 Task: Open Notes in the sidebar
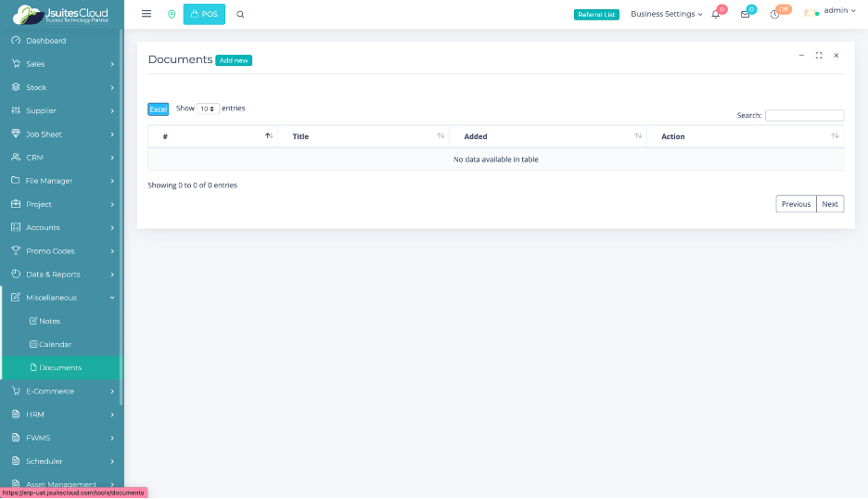point(49,321)
